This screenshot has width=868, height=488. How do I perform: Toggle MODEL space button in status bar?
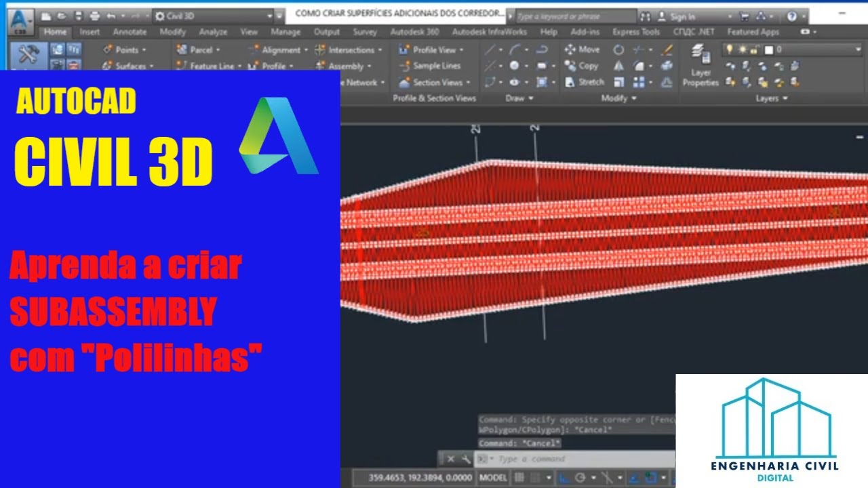coord(493,478)
